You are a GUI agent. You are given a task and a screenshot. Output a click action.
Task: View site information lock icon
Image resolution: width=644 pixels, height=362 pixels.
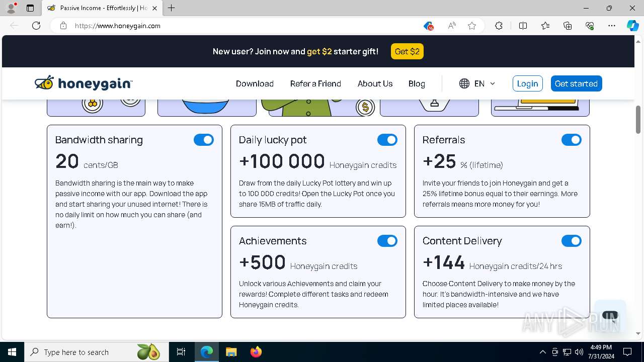pyautogui.click(x=63, y=26)
